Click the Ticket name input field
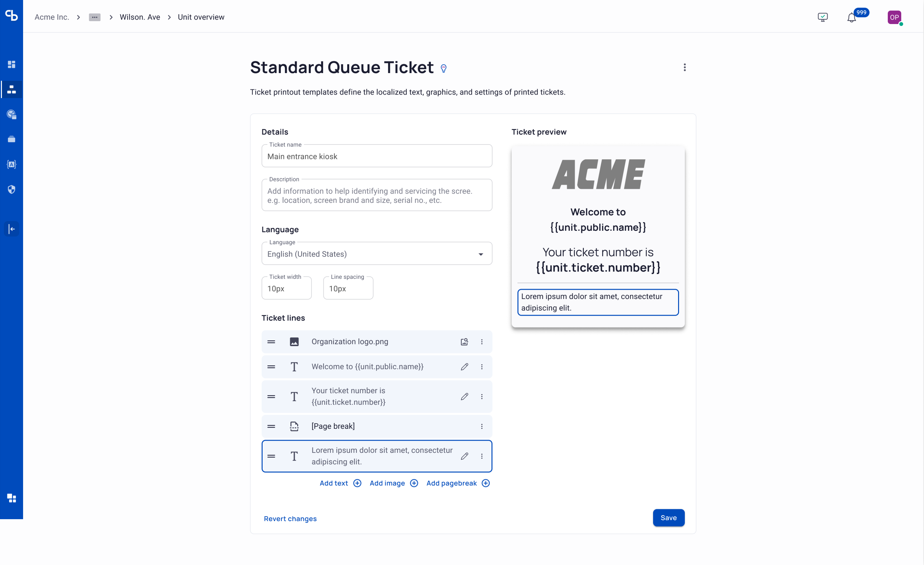Image resolution: width=924 pixels, height=565 pixels. pyautogui.click(x=376, y=156)
